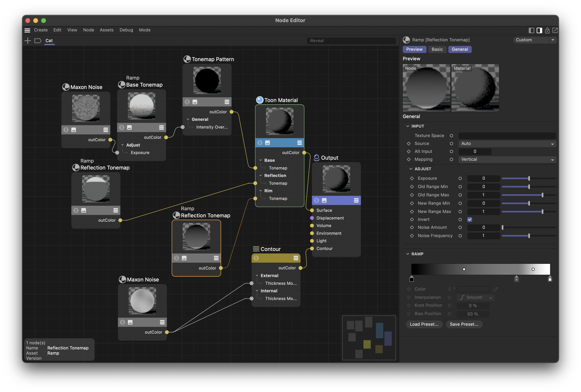This screenshot has height=392, width=581.
Task: Toggle the Exposure keyframe diamond
Action: pyautogui.click(x=412, y=178)
